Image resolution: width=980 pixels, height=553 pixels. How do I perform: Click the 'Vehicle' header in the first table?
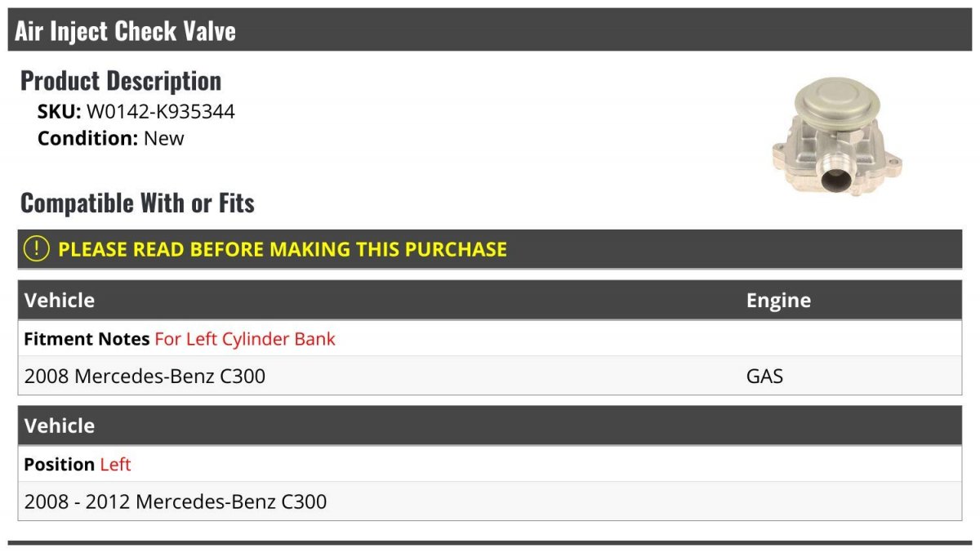60,300
